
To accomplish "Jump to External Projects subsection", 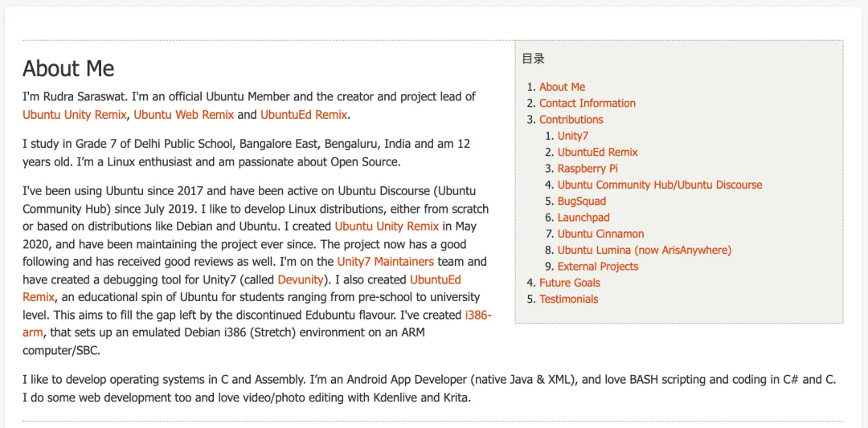I will 598,266.
